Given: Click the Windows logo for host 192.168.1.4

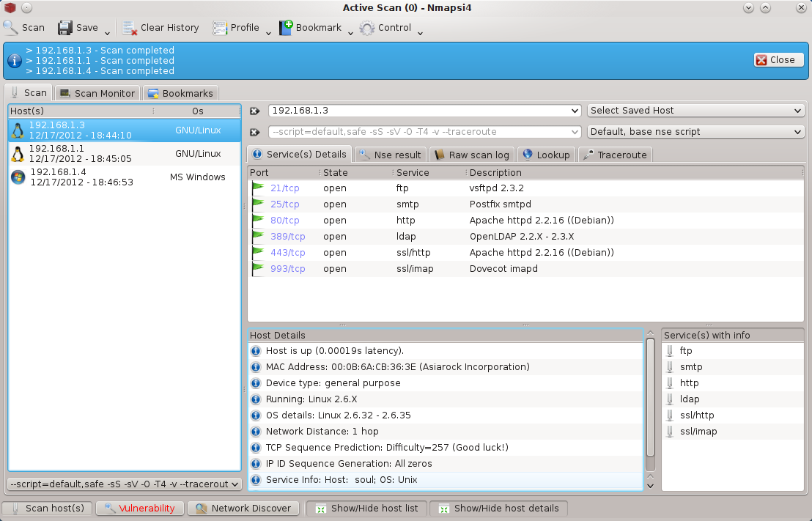Looking at the screenshot, I should click(x=18, y=177).
